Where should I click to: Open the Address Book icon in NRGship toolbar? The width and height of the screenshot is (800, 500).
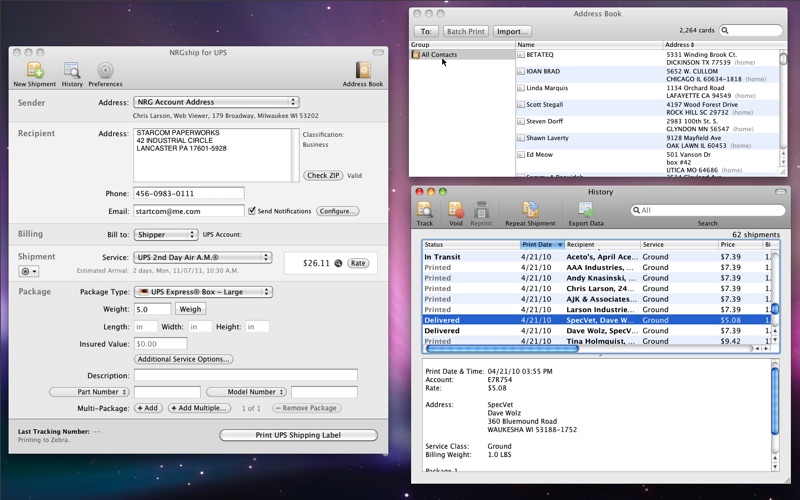coord(363,70)
